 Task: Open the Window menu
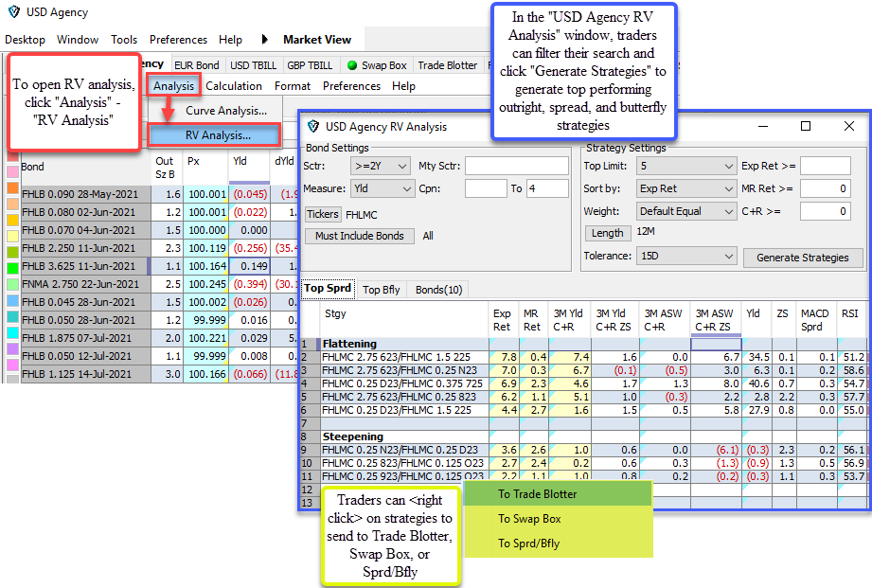78,40
